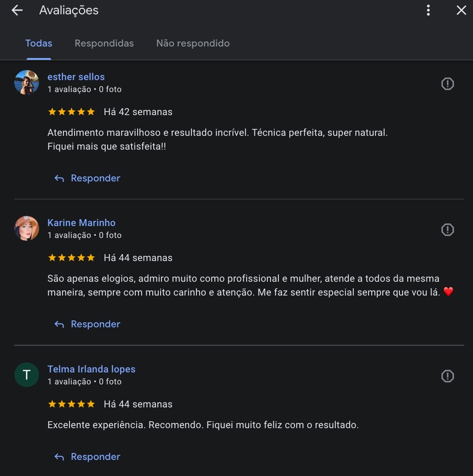Select the Todas tab
The image size is (473, 476).
click(39, 43)
